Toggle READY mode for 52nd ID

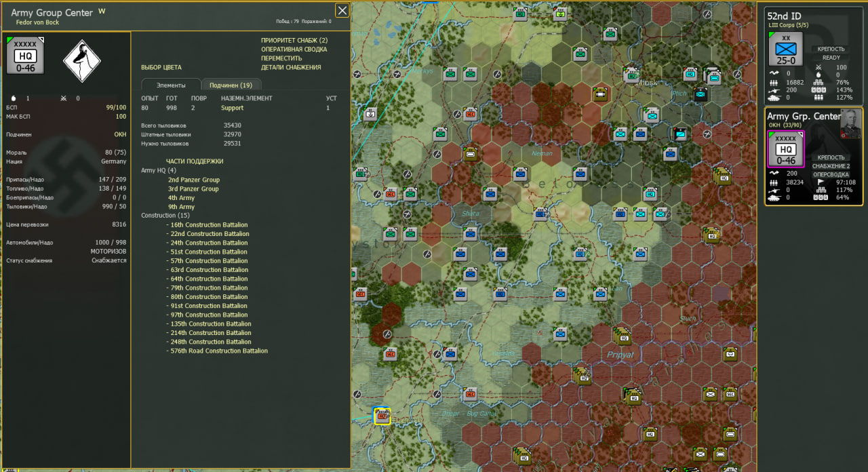tap(831, 58)
